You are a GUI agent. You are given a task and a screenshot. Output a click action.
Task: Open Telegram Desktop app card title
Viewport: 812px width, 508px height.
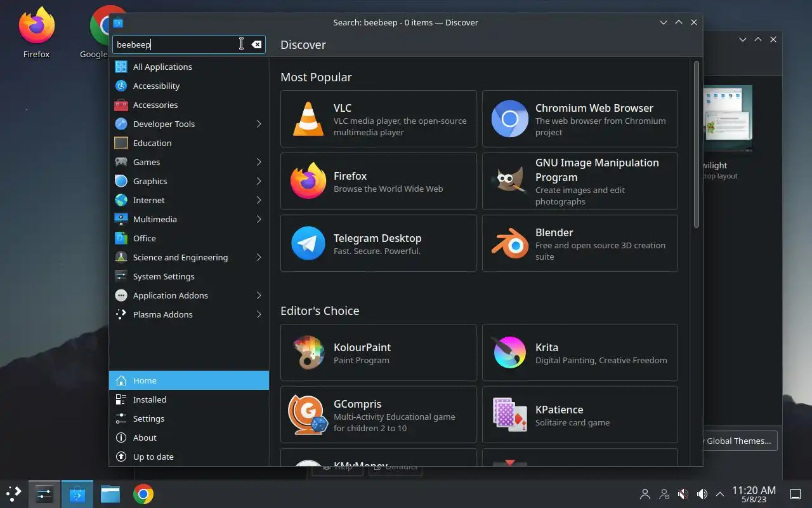click(x=377, y=238)
